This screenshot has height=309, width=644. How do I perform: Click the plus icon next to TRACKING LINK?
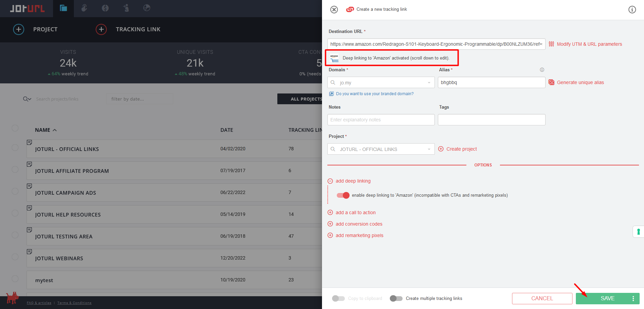click(101, 29)
